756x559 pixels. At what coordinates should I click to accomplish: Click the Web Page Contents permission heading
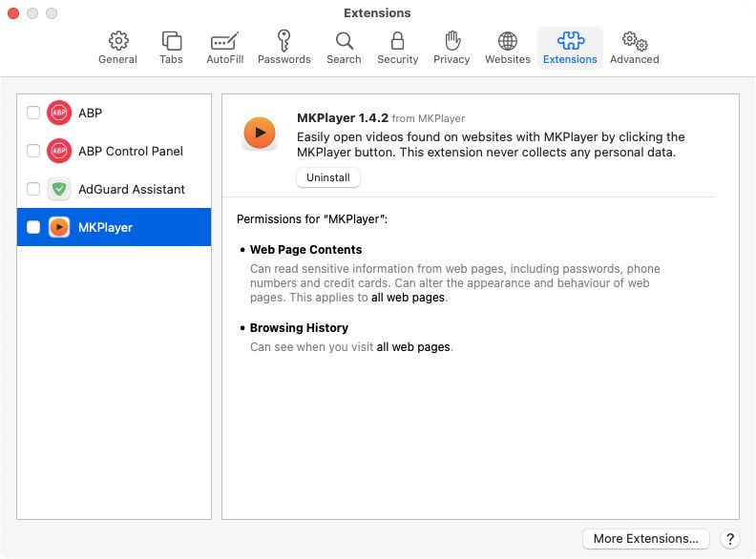click(x=305, y=250)
